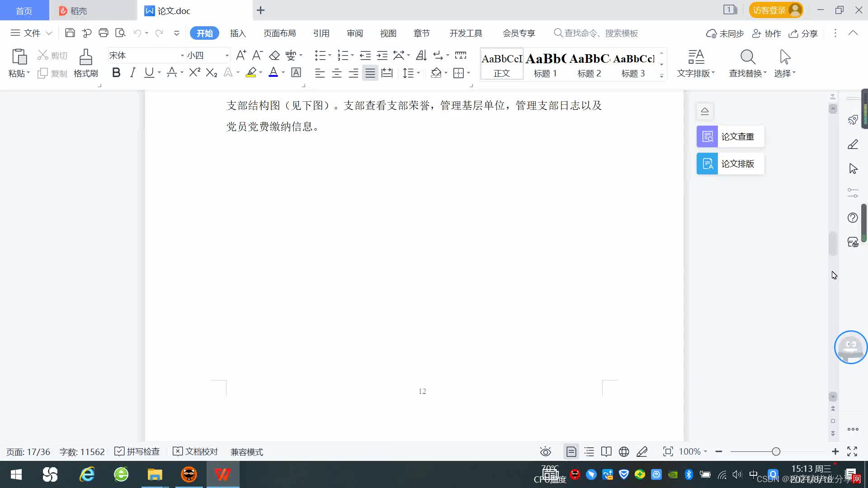This screenshot has height=488, width=868.
Task: Click the clear formatting eraser icon
Action: tap(274, 56)
